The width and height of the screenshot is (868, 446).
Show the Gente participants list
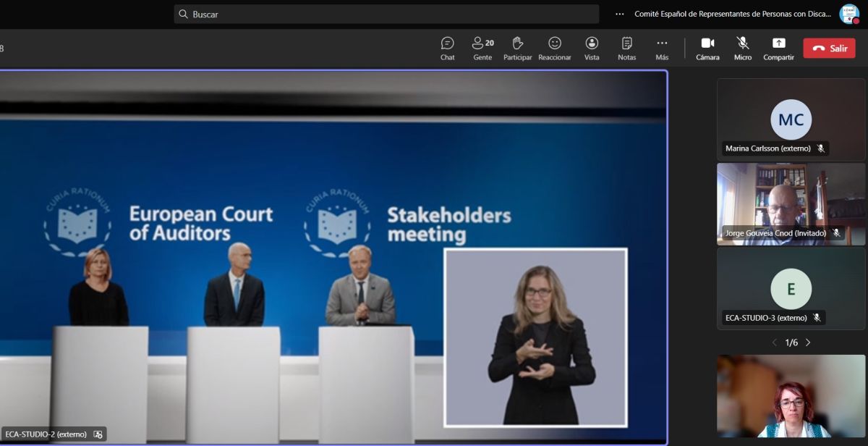482,49
